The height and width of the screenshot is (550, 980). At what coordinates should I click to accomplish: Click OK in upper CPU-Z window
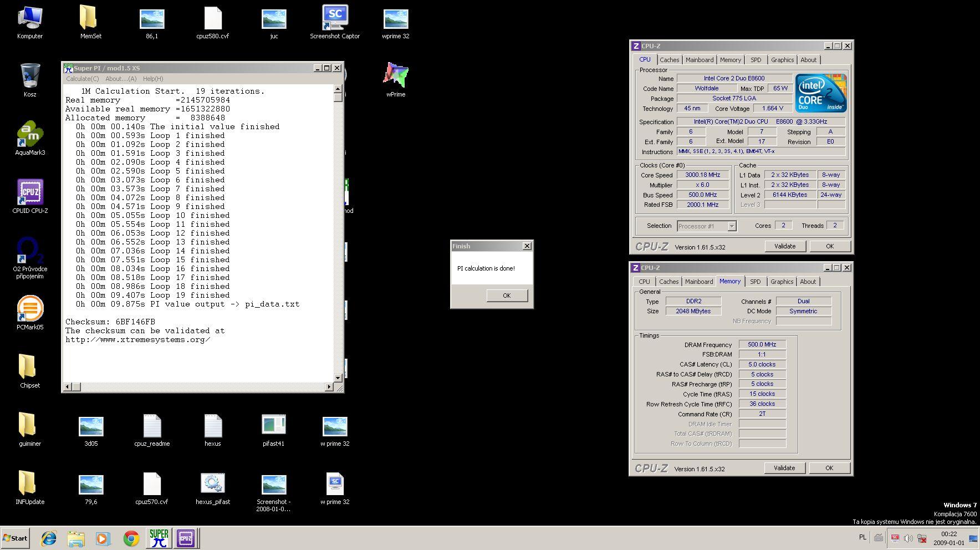830,246
